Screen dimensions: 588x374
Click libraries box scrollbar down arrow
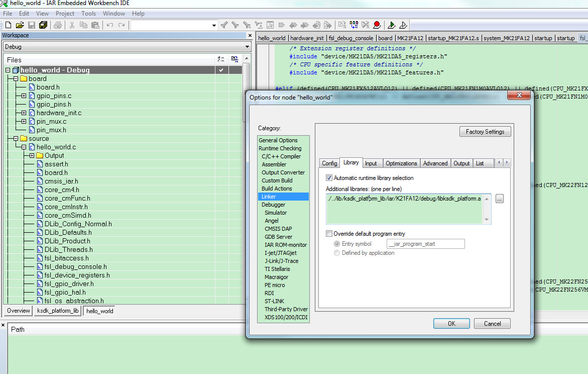point(487,219)
